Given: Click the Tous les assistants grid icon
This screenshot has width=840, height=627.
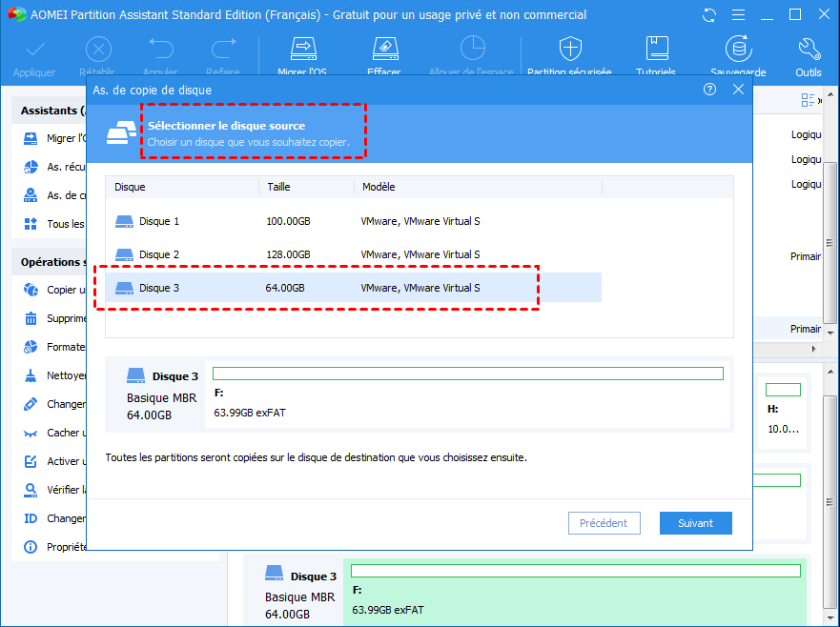Looking at the screenshot, I should click(31, 224).
